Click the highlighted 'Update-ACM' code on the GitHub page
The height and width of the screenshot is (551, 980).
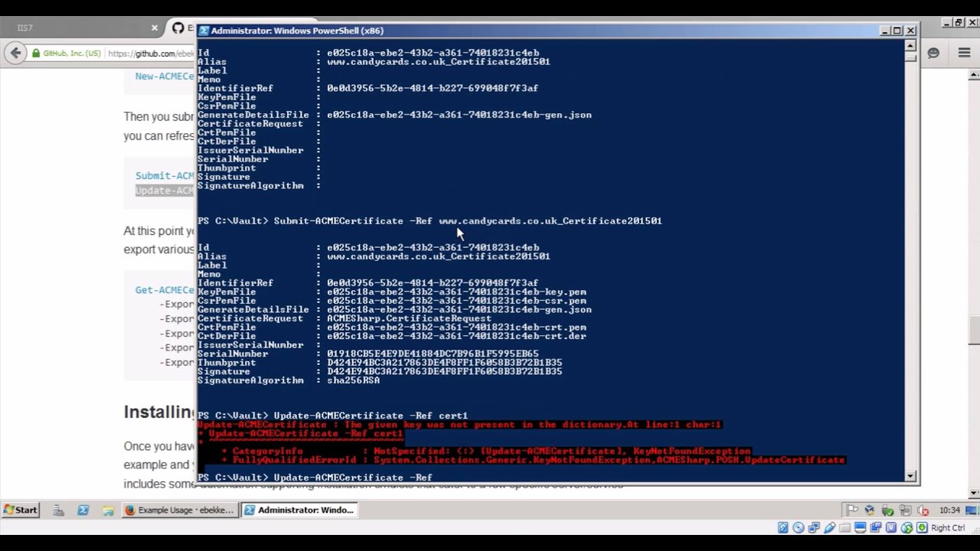click(165, 191)
